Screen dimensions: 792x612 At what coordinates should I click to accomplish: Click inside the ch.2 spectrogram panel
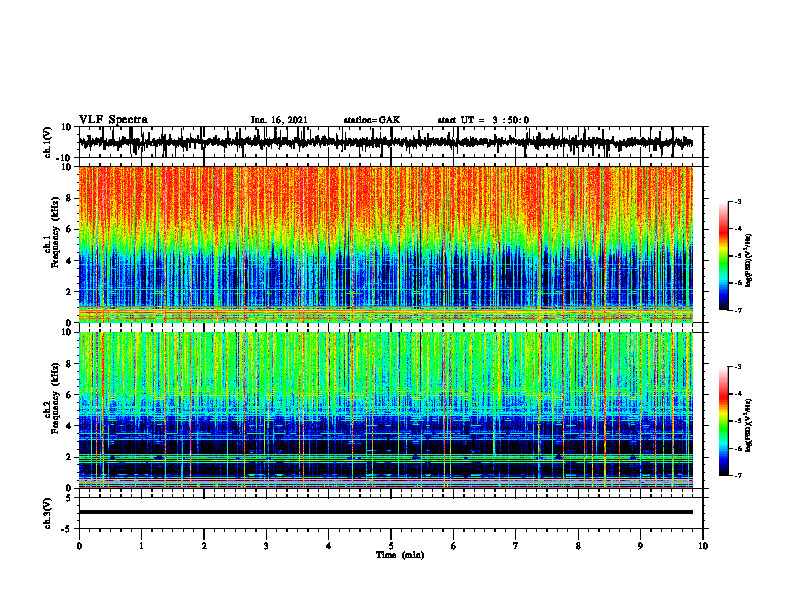click(x=386, y=410)
